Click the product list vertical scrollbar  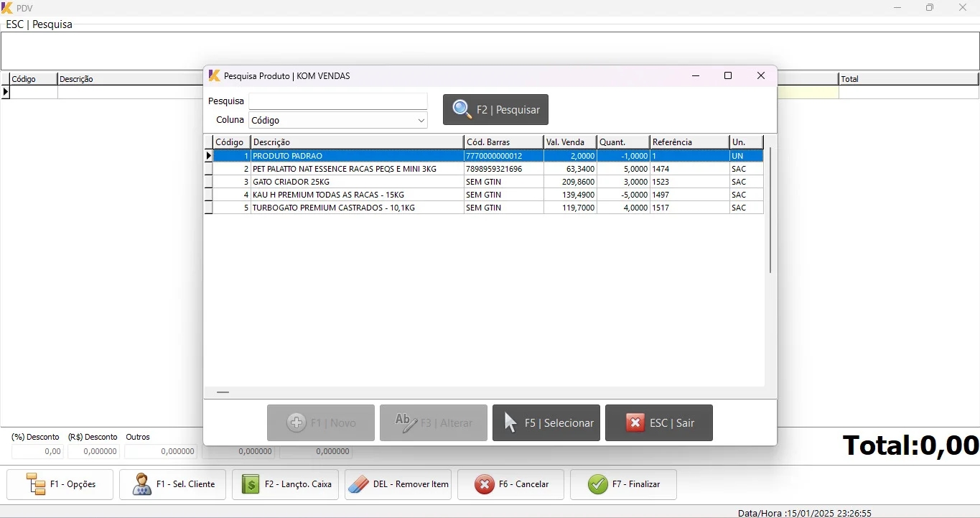770,210
